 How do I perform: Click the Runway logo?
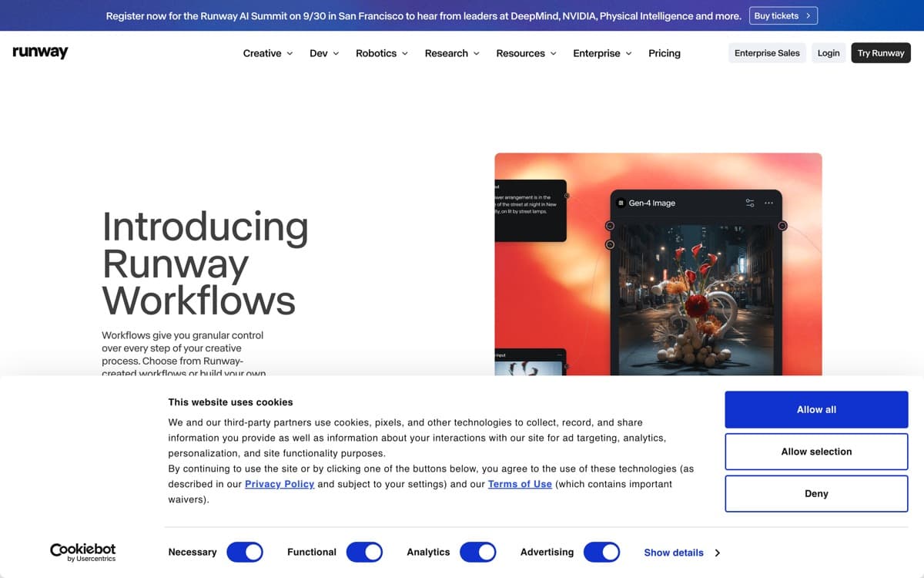(x=40, y=52)
